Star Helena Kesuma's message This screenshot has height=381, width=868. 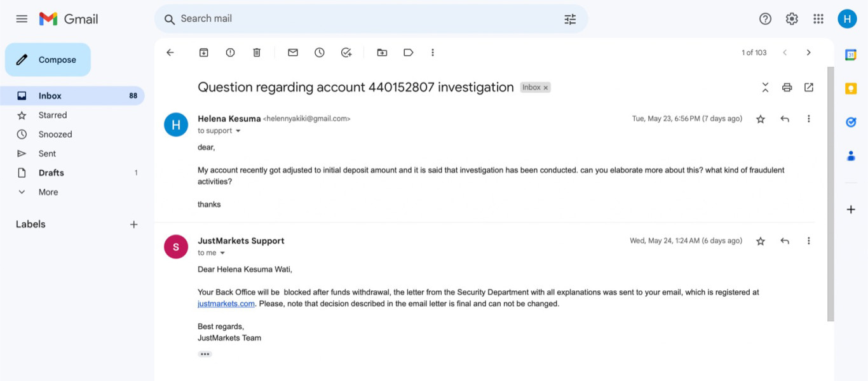tap(761, 119)
